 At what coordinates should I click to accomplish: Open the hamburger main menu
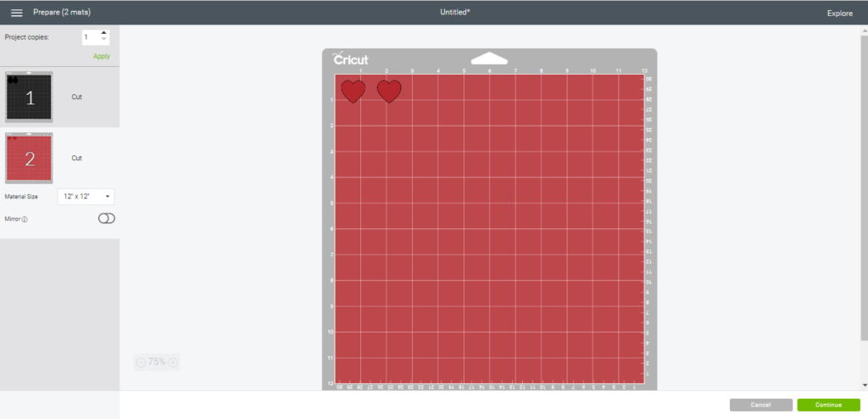(x=16, y=13)
